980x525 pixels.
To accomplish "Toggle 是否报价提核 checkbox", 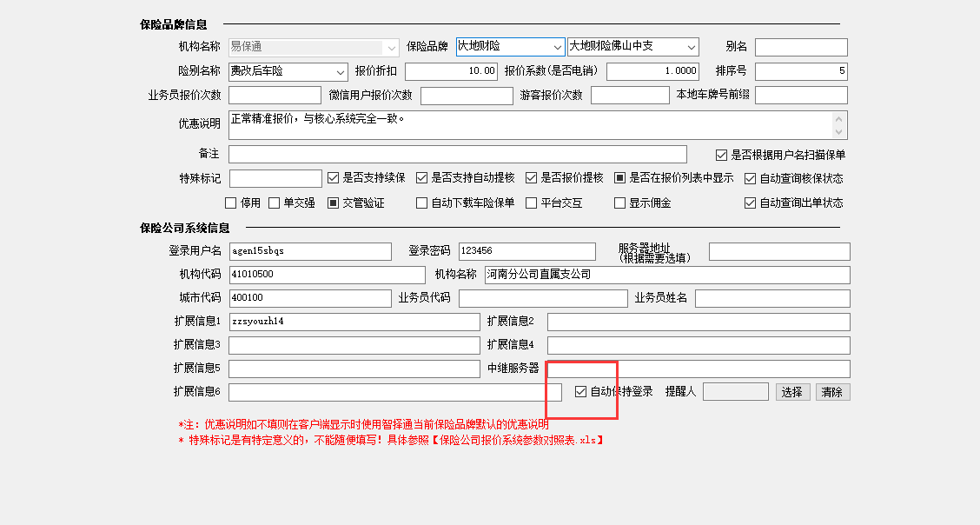I will 531,178.
